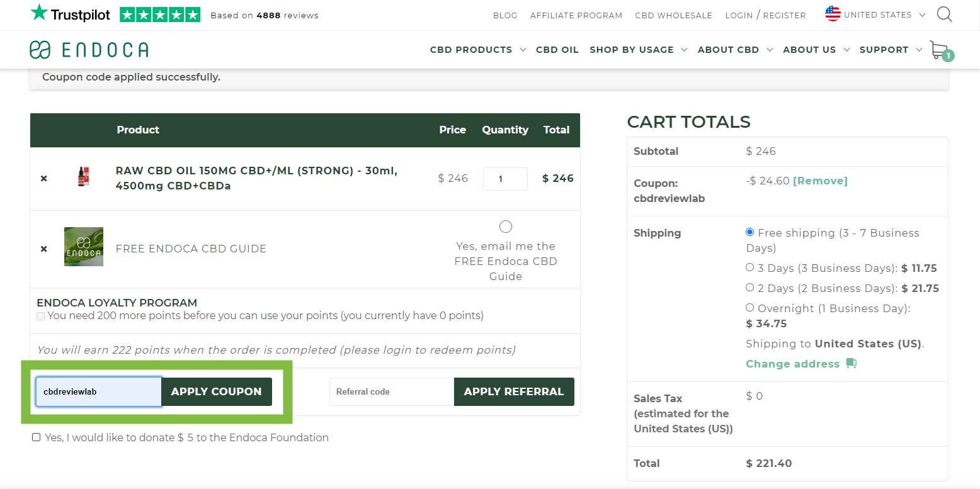The image size is (980, 489).
Task: Remove RAW CBD OIL item from cart
Action: click(x=44, y=179)
